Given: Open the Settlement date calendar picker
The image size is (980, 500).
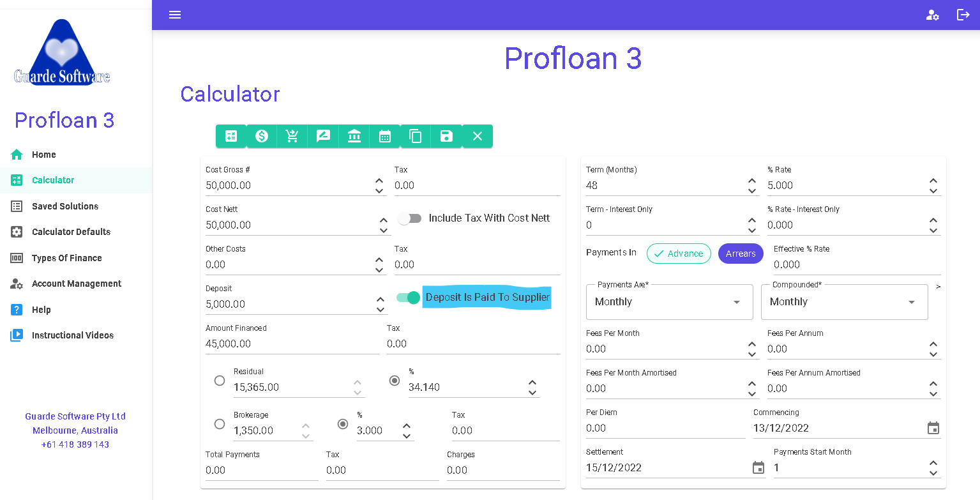Looking at the screenshot, I should (x=758, y=467).
